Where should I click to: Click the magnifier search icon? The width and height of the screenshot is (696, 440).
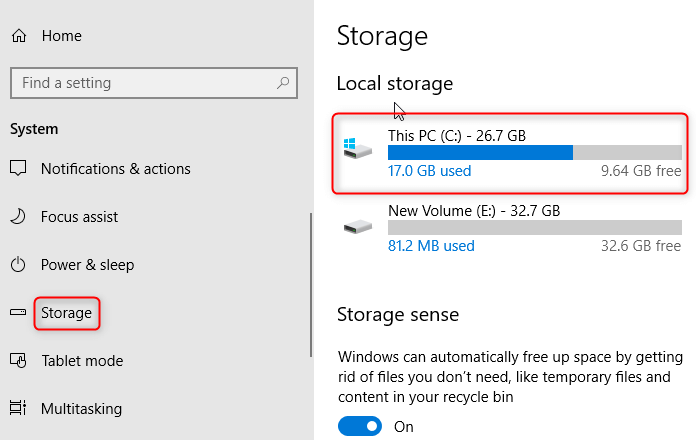point(283,83)
